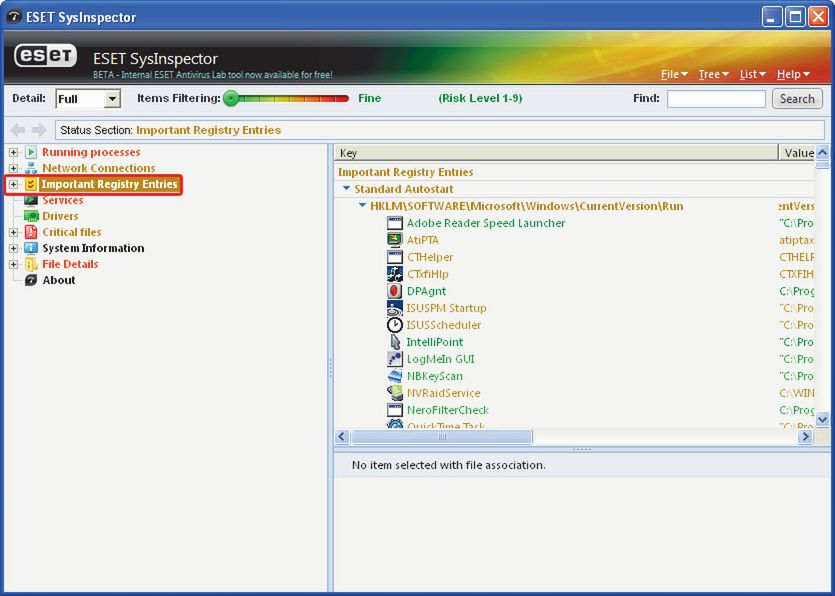Image resolution: width=835 pixels, height=596 pixels.
Task: Click the NVRaidService entry icon
Action: click(x=395, y=394)
